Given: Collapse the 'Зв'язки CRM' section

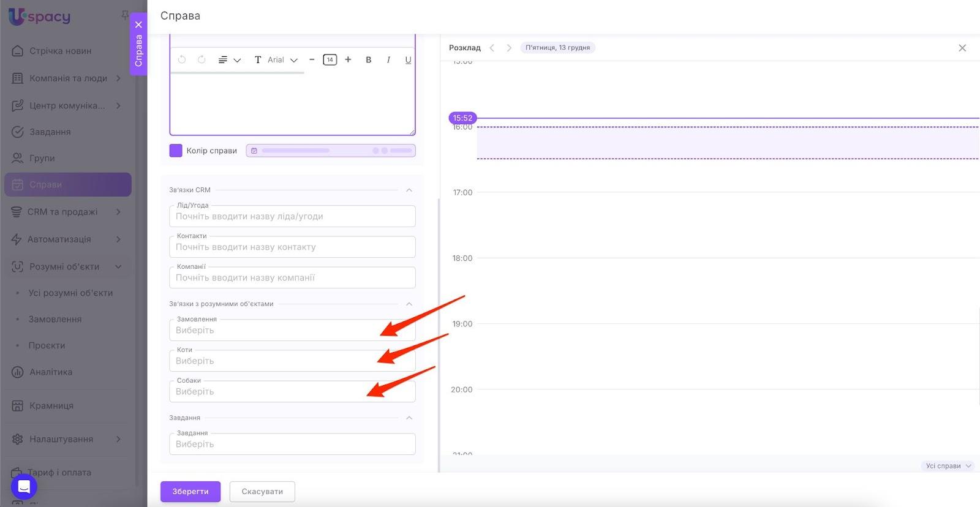Looking at the screenshot, I should click(x=409, y=190).
